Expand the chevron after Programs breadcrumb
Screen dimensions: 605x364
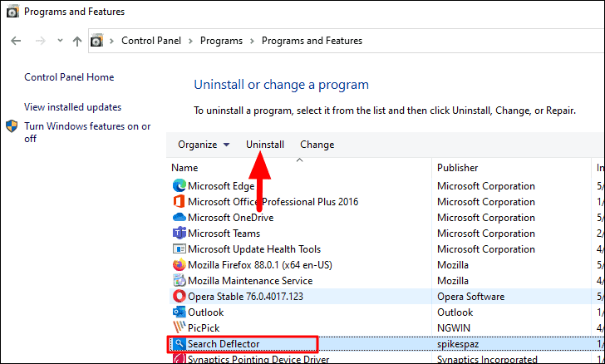(x=252, y=41)
